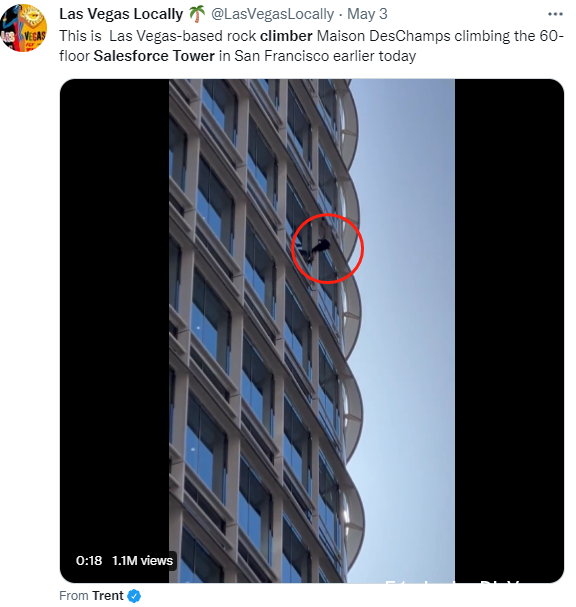Play the Salesforce Tower climbing video
The height and width of the screenshot is (607, 576).
pos(312,331)
